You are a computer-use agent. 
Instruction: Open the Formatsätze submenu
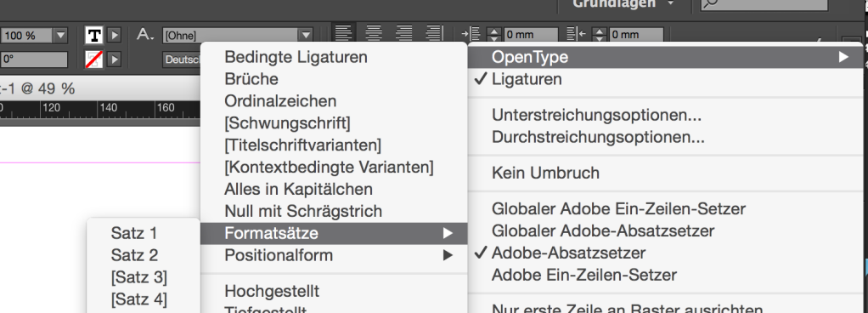[334, 233]
